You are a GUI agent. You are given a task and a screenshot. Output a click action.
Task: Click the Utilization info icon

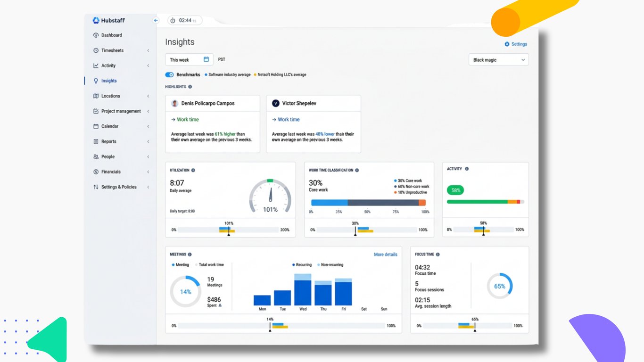pos(193,170)
